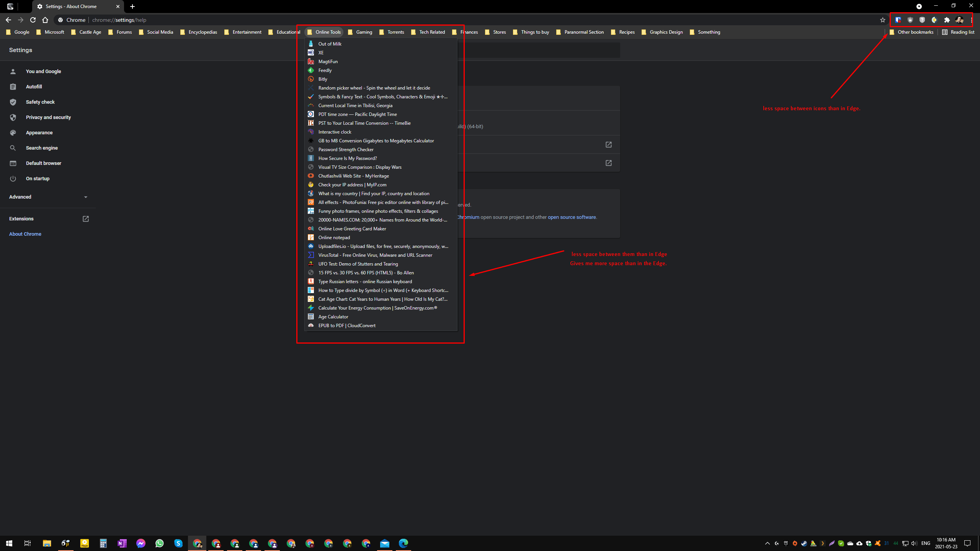This screenshot has width=980, height=551.
Task: Expand the Tech Related bookmarks folder
Action: pyautogui.click(x=431, y=32)
